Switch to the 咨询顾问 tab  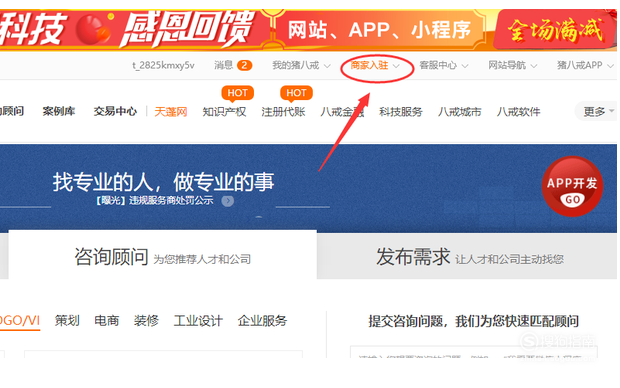[163, 256]
